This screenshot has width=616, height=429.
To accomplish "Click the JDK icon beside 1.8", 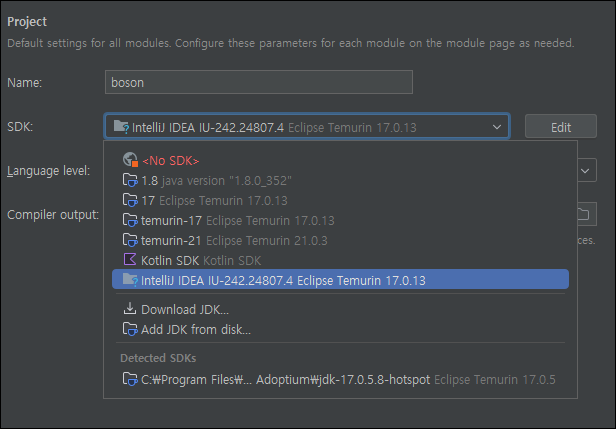I will point(130,180).
